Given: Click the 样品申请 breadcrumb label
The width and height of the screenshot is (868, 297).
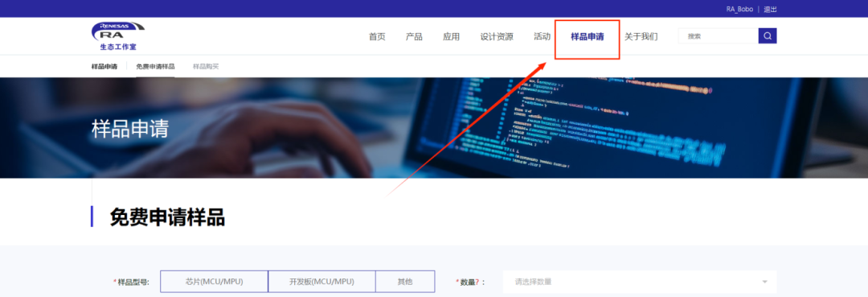Looking at the screenshot, I should pyautogui.click(x=104, y=67).
